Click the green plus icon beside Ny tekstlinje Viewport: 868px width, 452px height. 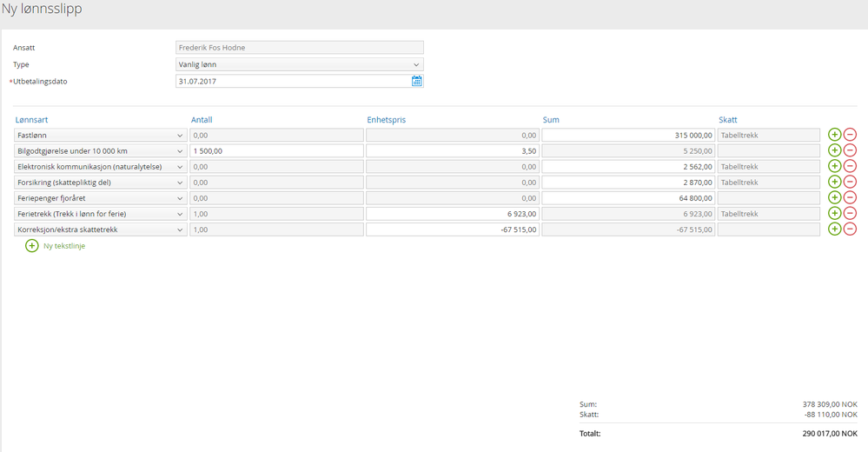32,245
